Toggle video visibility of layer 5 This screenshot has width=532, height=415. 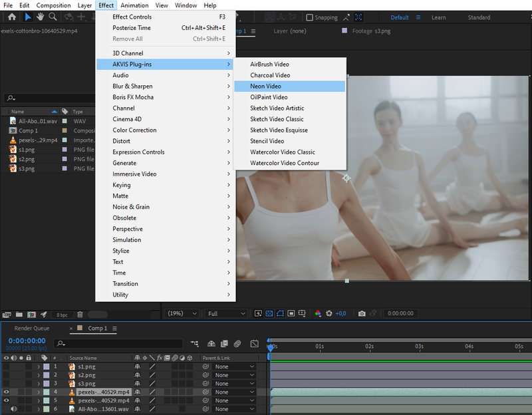point(6,400)
